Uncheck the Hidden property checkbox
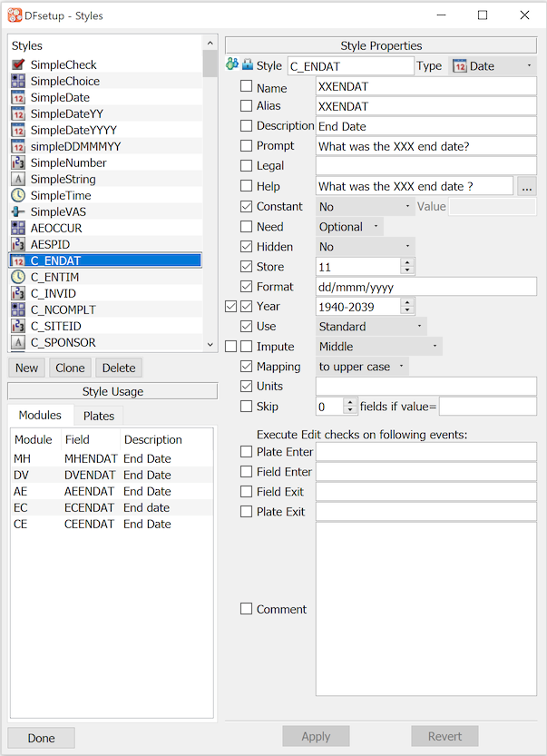Screen dimensions: 547x756 (x=246, y=247)
